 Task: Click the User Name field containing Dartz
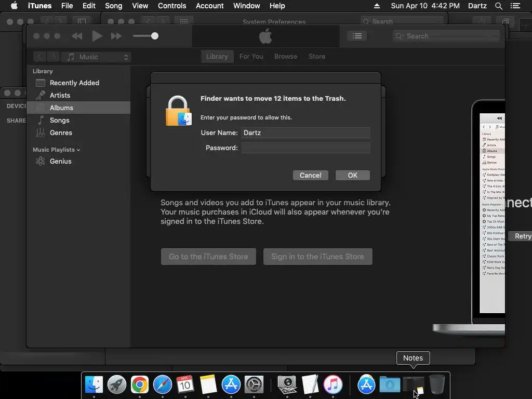(x=305, y=132)
